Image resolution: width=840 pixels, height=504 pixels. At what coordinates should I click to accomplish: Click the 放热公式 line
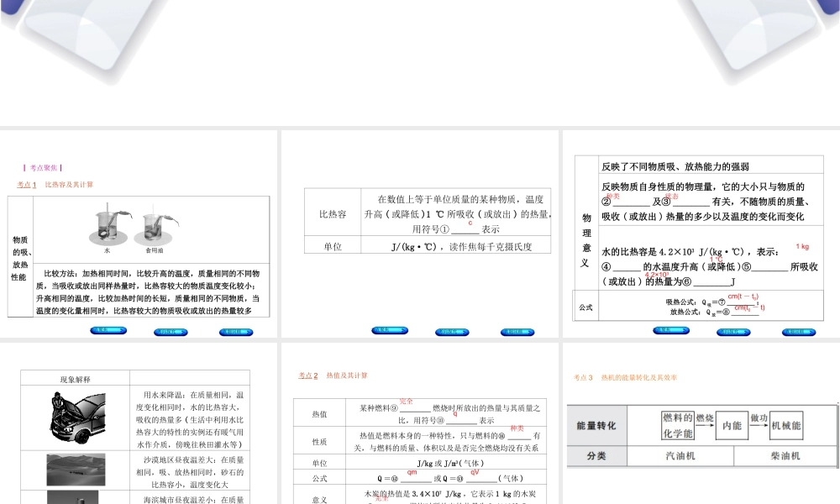(717, 311)
